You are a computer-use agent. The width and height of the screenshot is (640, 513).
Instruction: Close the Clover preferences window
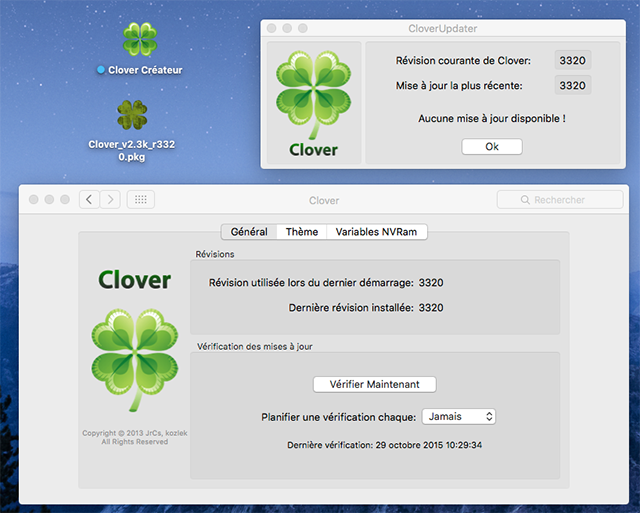[x=34, y=199]
